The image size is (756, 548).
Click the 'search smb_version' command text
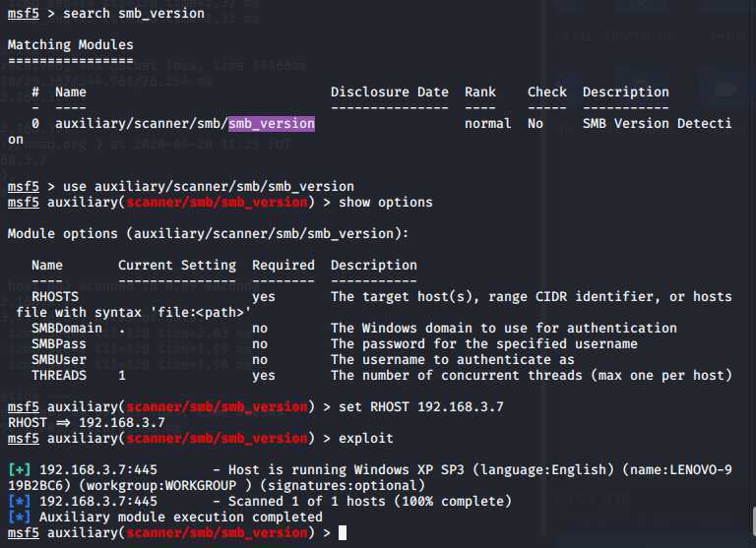(x=134, y=14)
